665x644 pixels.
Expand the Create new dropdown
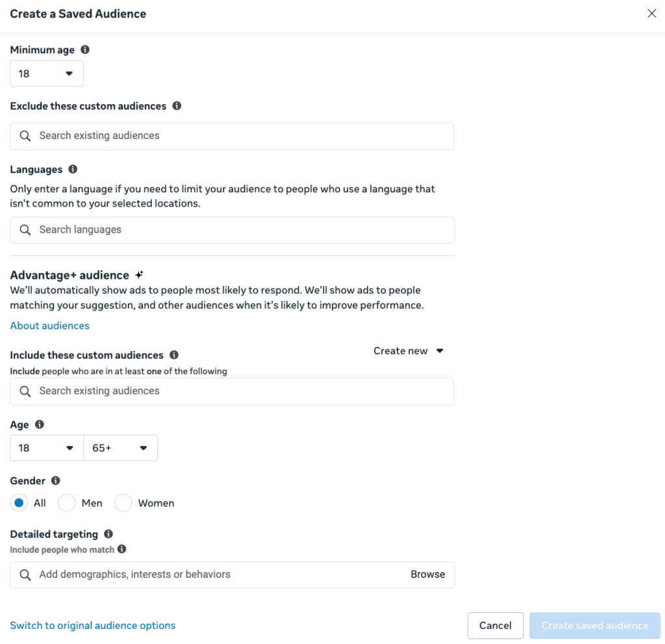click(x=408, y=350)
